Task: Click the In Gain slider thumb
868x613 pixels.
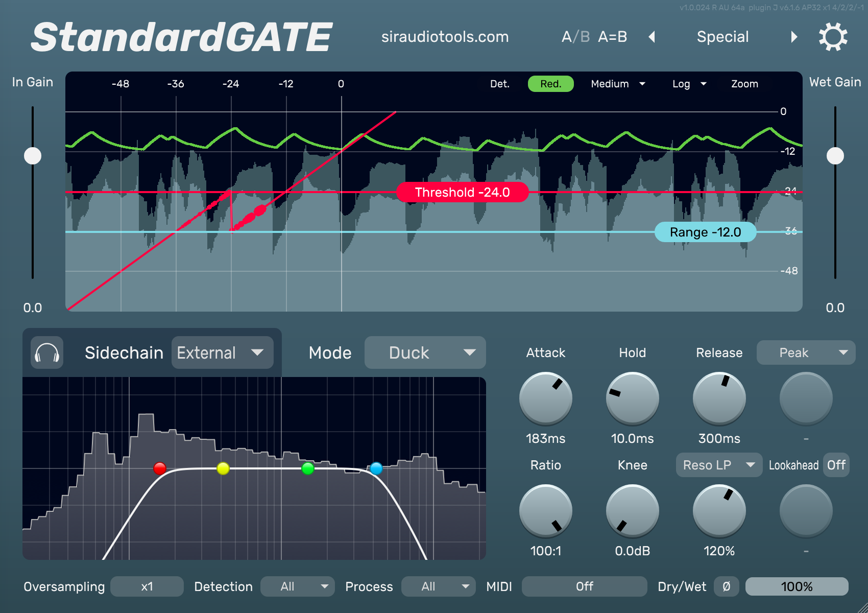Action: coord(33,156)
